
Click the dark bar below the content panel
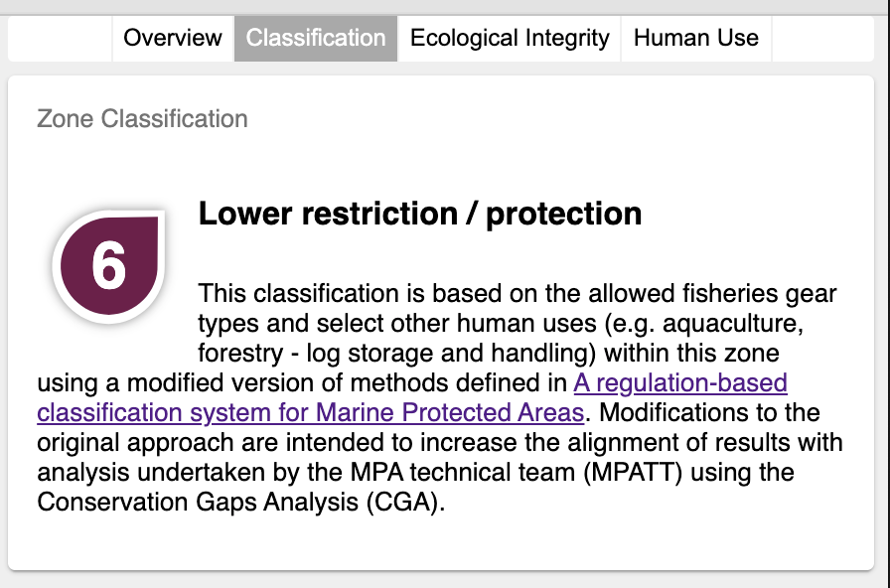(x=445, y=580)
